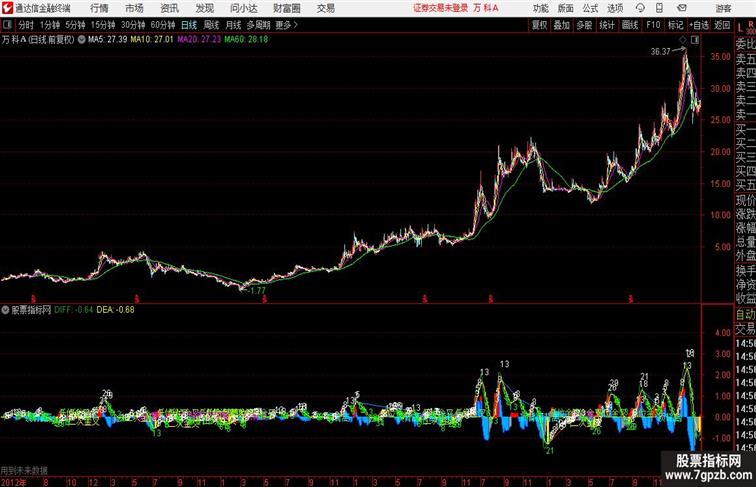
Task: Open the 交易 menu
Action: [x=325, y=8]
